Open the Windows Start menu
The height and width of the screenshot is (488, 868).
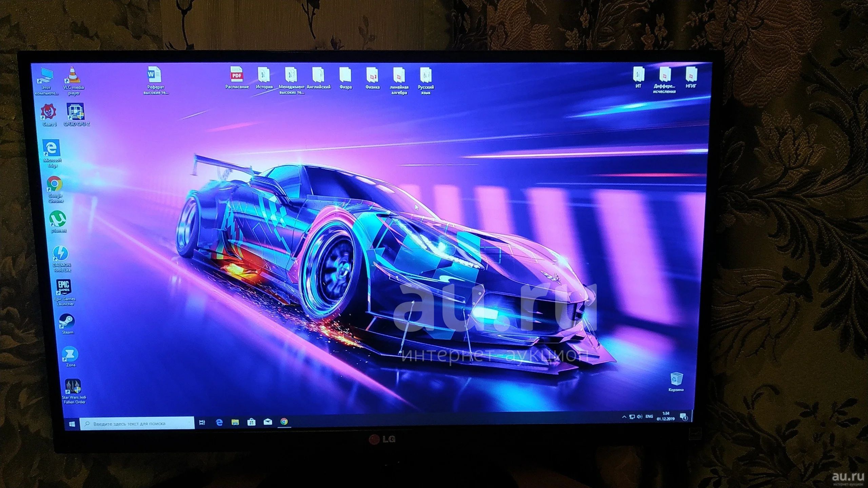coord(72,424)
